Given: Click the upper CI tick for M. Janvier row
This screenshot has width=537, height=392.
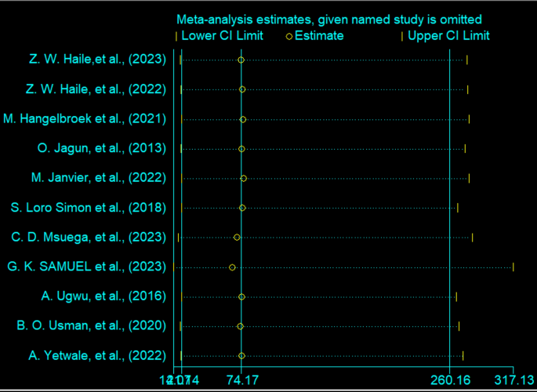Looking at the screenshot, I should click(x=469, y=179).
